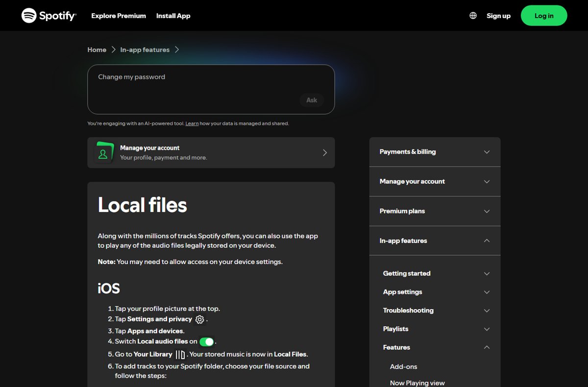Expand Premium plans section
The image size is (588, 387).
[x=435, y=211]
